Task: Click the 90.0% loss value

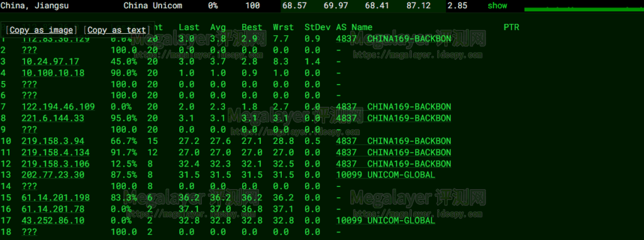Action: [124, 73]
